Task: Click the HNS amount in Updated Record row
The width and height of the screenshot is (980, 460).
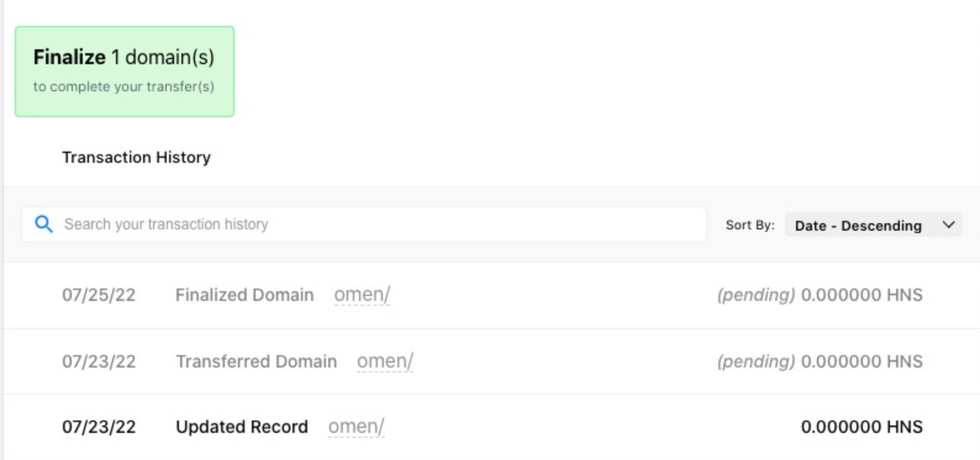Action: click(x=862, y=427)
